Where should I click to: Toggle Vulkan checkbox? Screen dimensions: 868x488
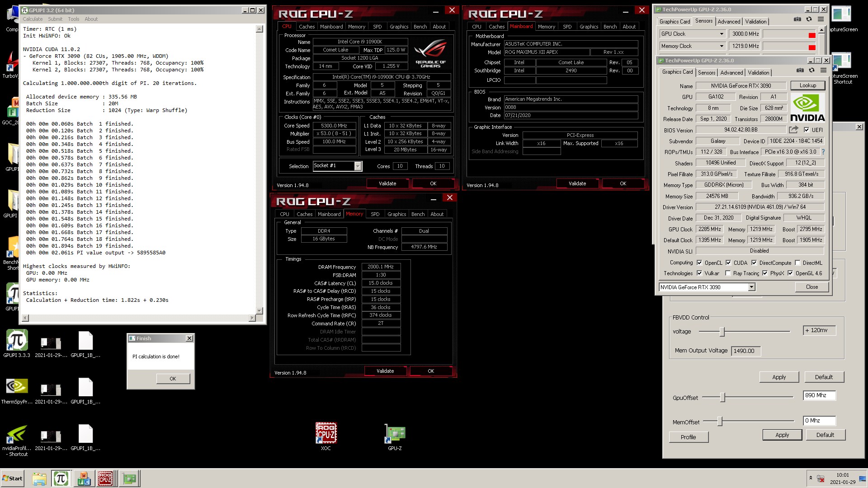[x=699, y=273]
